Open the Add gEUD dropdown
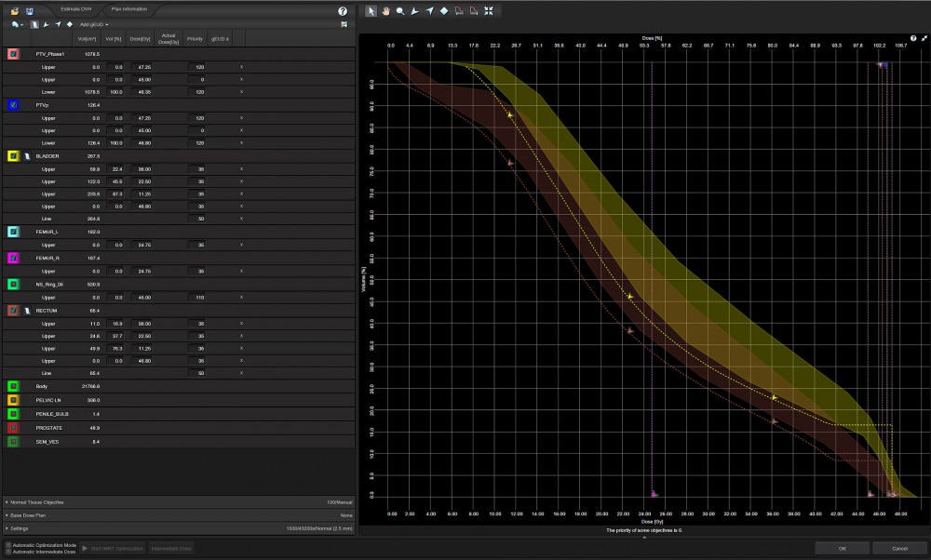This screenshot has width=931, height=560. (94, 24)
